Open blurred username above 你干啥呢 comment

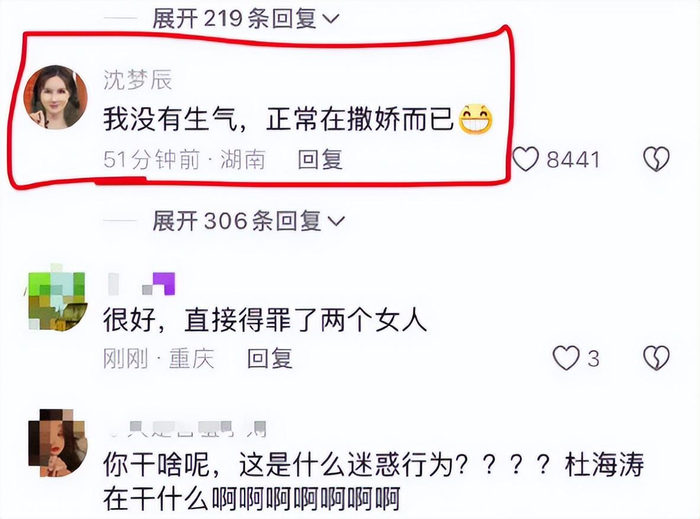pyautogui.click(x=187, y=429)
